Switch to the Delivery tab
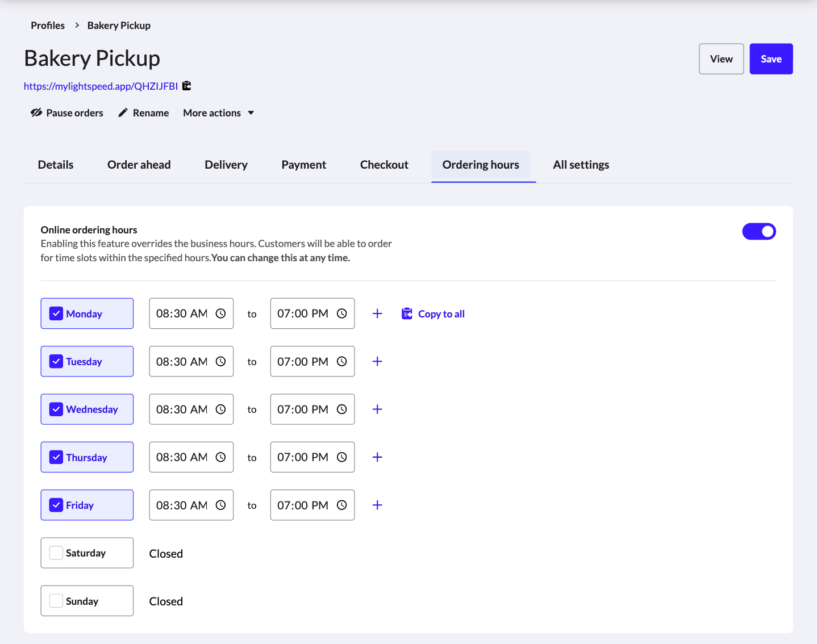This screenshot has height=644, width=817. pyautogui.click(x=226, y=165)
